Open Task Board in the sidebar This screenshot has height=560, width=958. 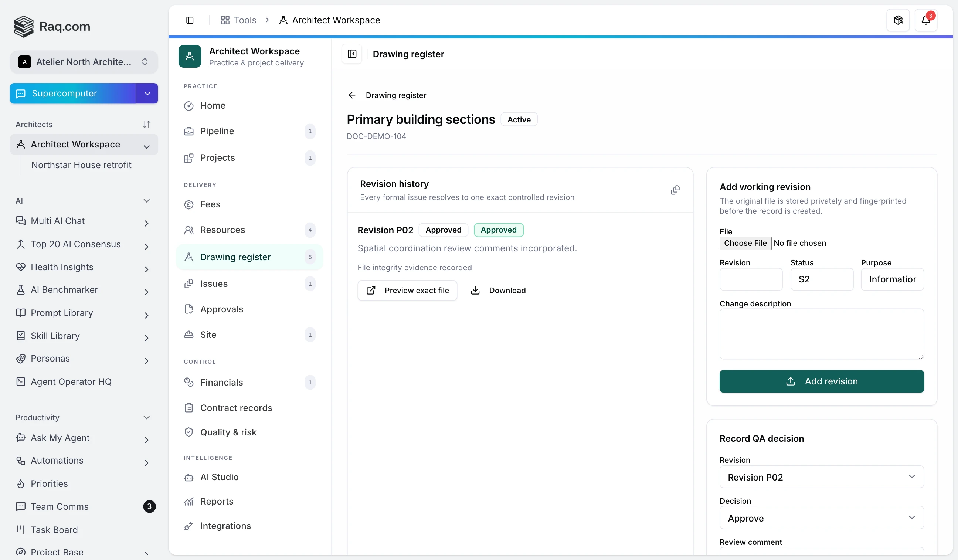84,530
